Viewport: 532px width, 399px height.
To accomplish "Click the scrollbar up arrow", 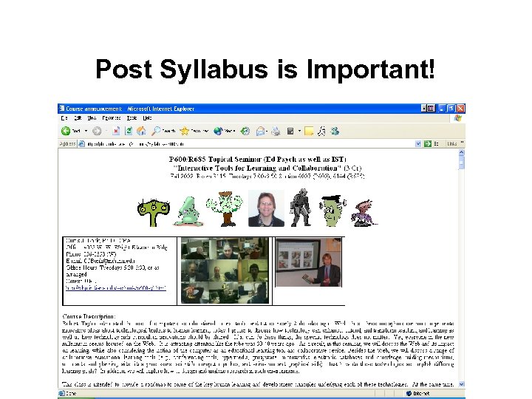I will tap(461, 153).
